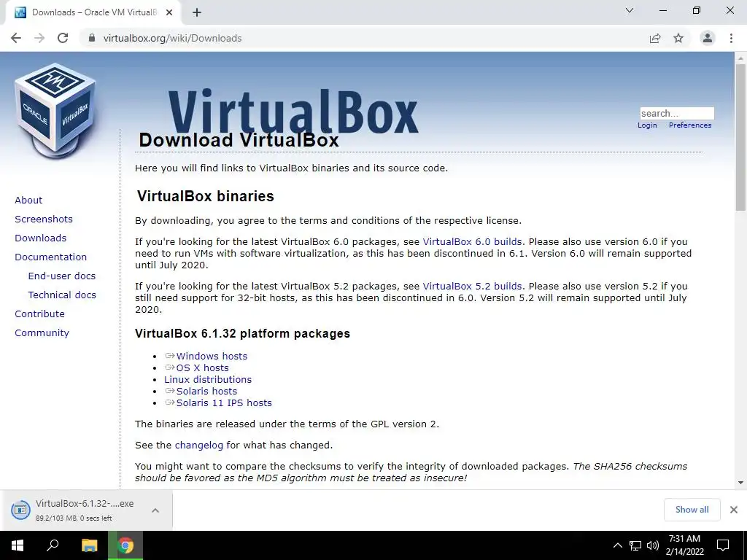Click the Download VirtualBox heading

pyautogui.click(x=239, y=140)
